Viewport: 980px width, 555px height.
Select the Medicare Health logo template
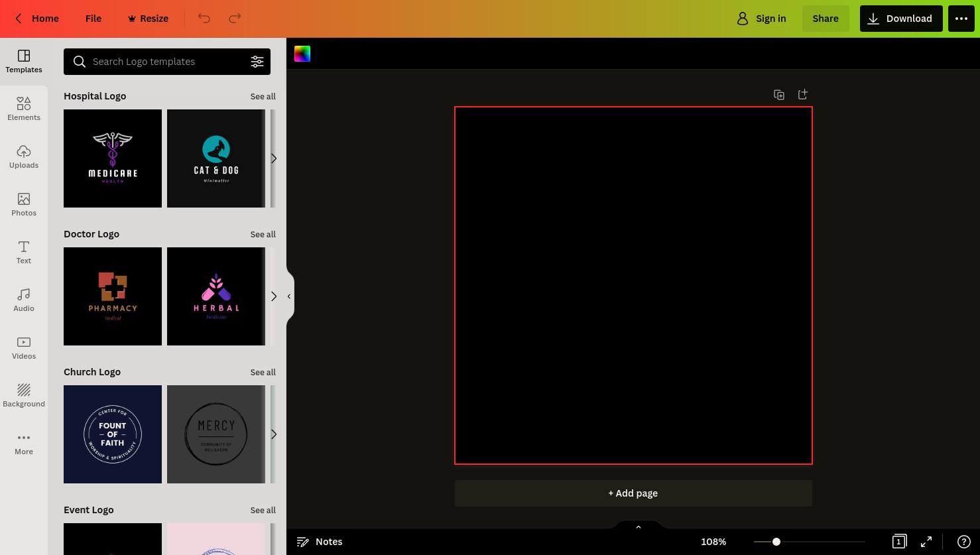tap(113, 158)
